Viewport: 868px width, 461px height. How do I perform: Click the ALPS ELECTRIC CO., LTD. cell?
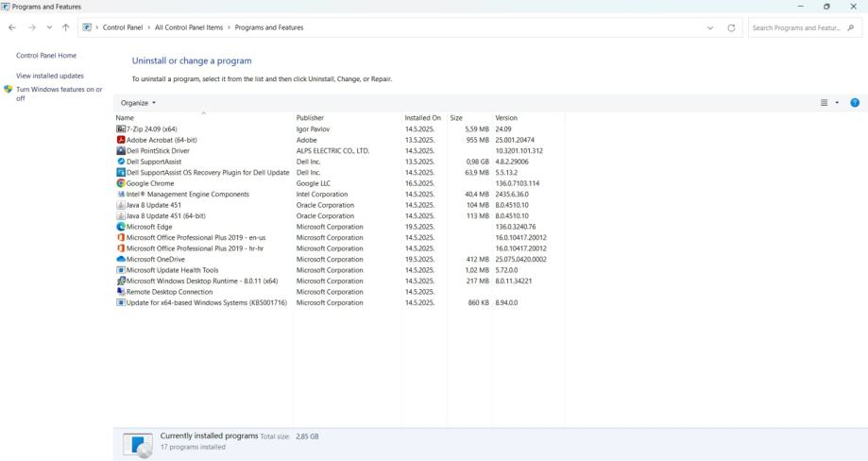[332, 150]
